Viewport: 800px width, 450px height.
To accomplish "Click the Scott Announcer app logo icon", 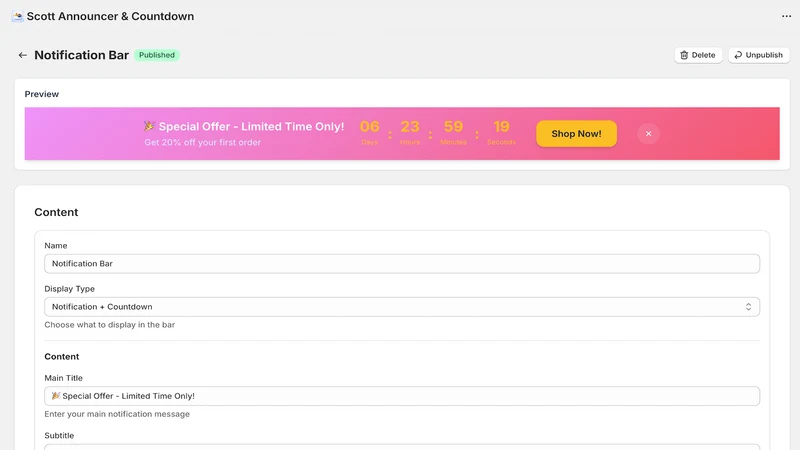I will pos(18,16).
